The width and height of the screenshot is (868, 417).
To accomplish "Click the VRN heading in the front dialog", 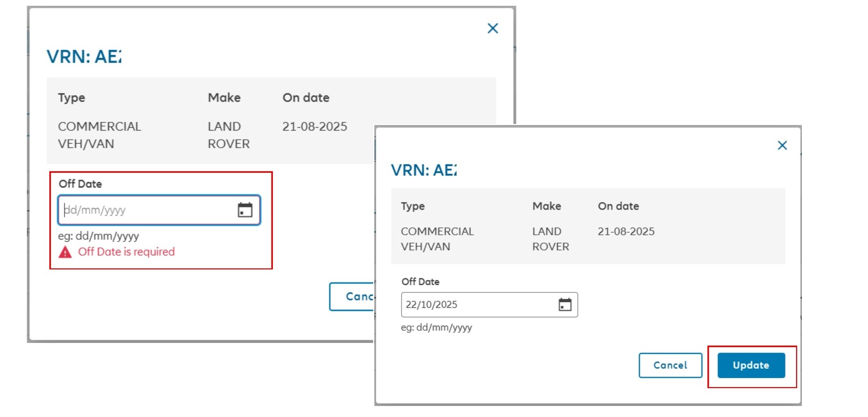I will coord(424,170).
